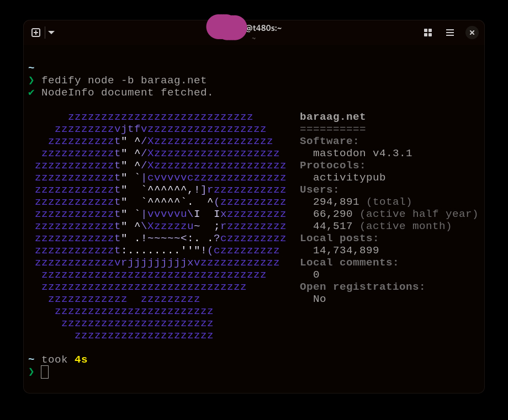Show the tab overview grid
The height and width of the screenshot is (420, 508).
coord(427,33)
